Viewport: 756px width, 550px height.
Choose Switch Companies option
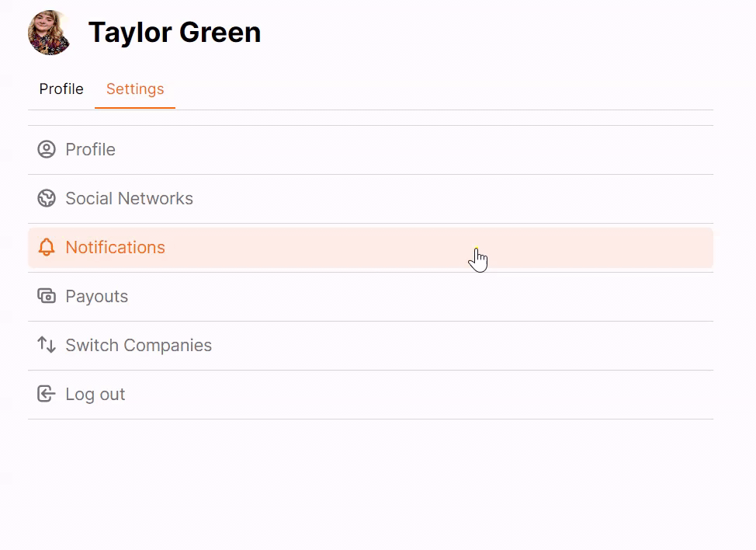(139, 346)
